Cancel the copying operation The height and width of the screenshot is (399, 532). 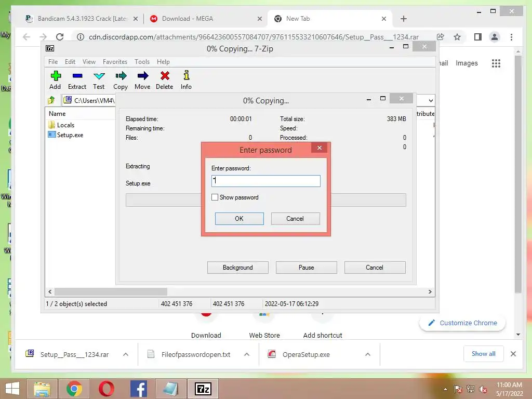click(375, 268)
